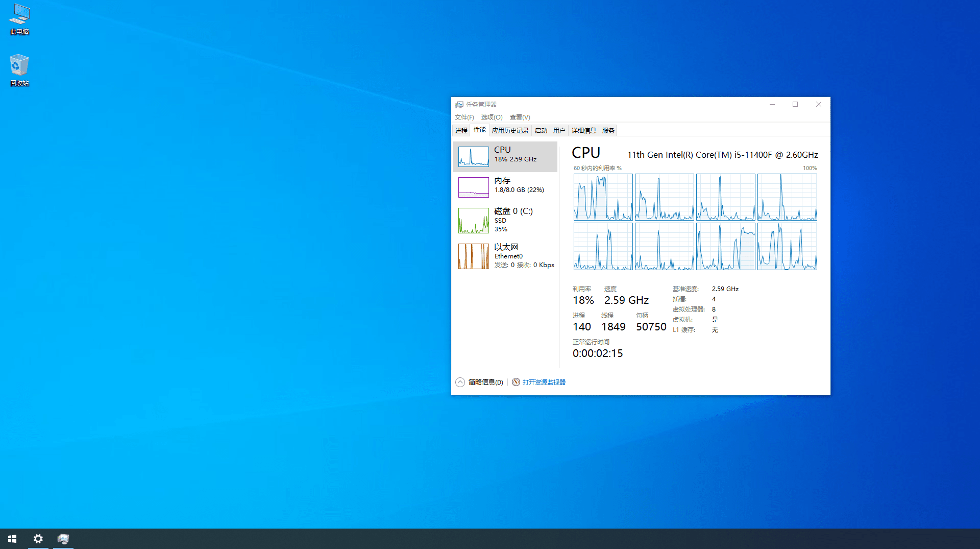This screenshot has height=549, width=980.
Task: Select the CPU performance item
Action: point(505,157)
